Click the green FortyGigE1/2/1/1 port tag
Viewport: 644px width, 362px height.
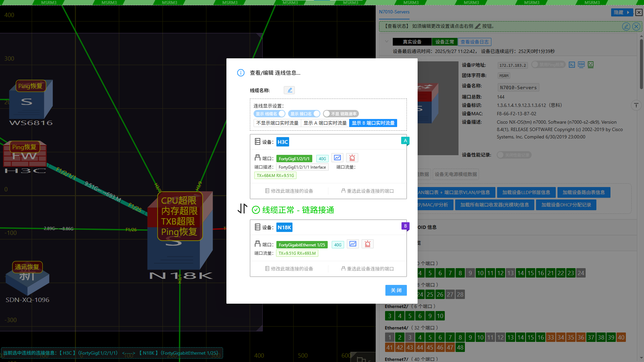point(294,159)
